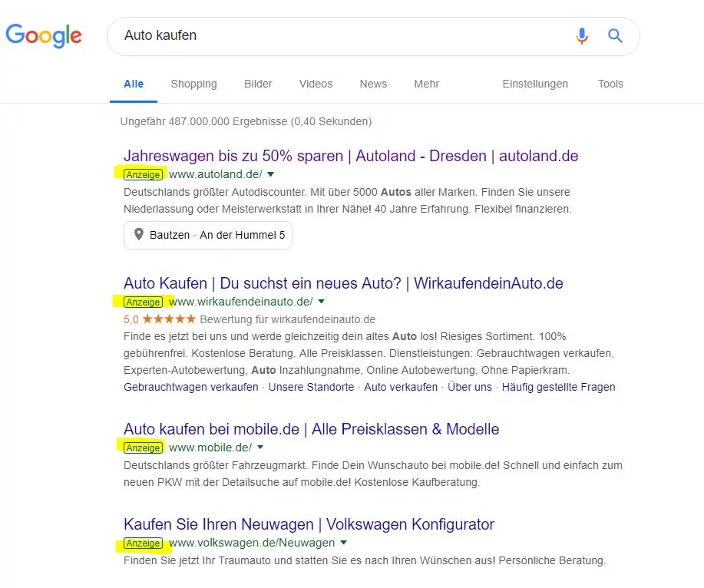Click the map pin icon next to Bautzen
Viewport: 704px width, 588px height.
[x=139, y=234]
